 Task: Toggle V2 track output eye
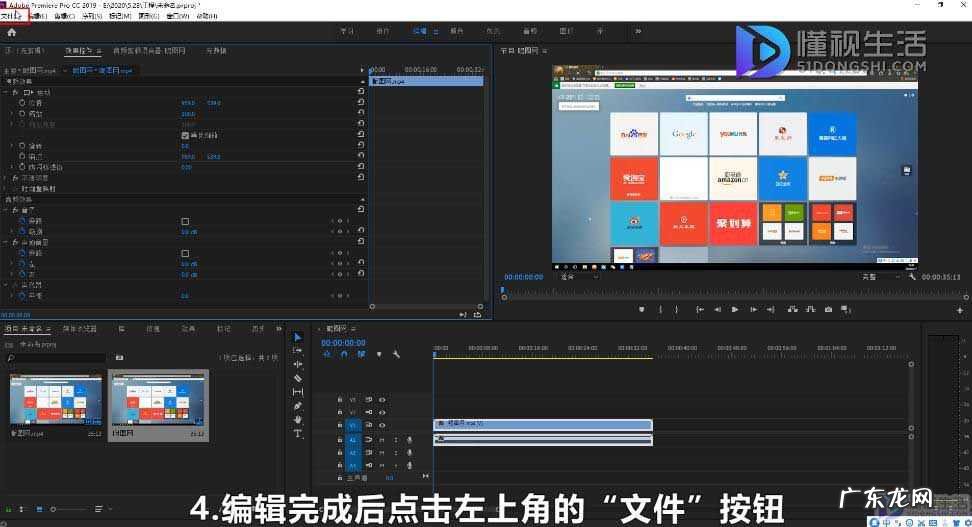(x=382, y=412)
